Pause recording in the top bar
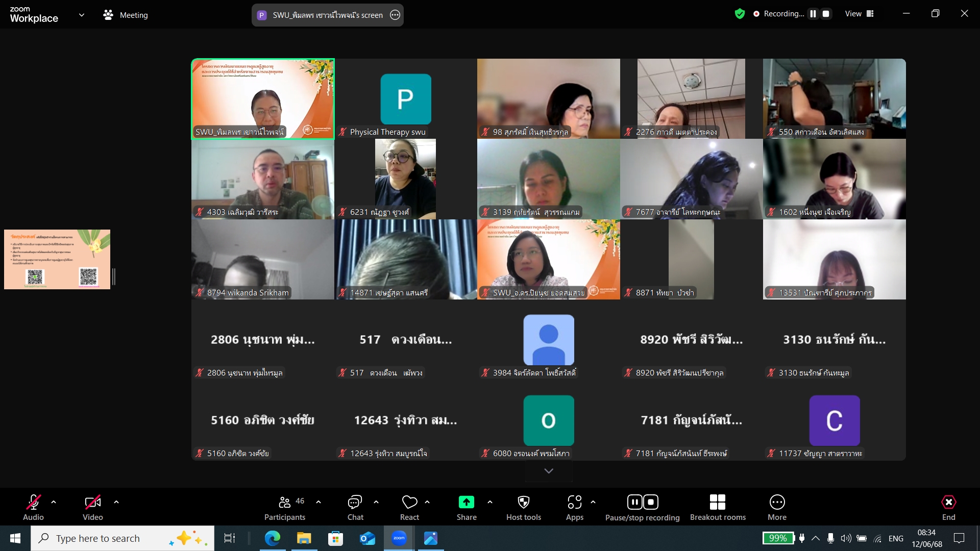Image resolution: width=980 pixels, height=551 pixels. pos(813,14)
